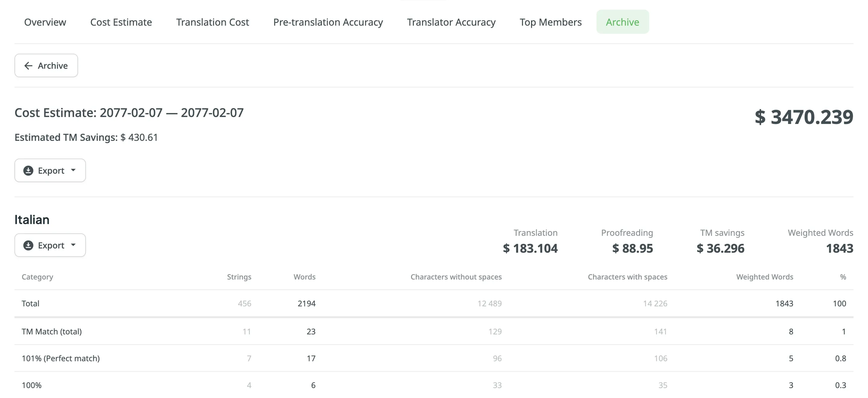Open the Top Members tab

click(551, 22)
